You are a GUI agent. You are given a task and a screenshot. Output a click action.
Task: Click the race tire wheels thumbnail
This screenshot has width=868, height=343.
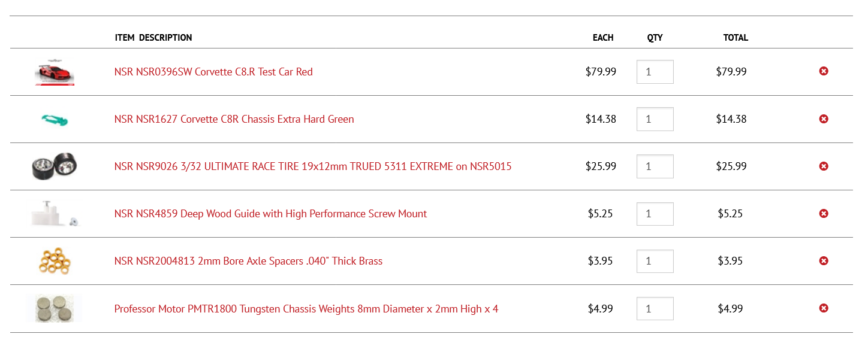point(55,166)
